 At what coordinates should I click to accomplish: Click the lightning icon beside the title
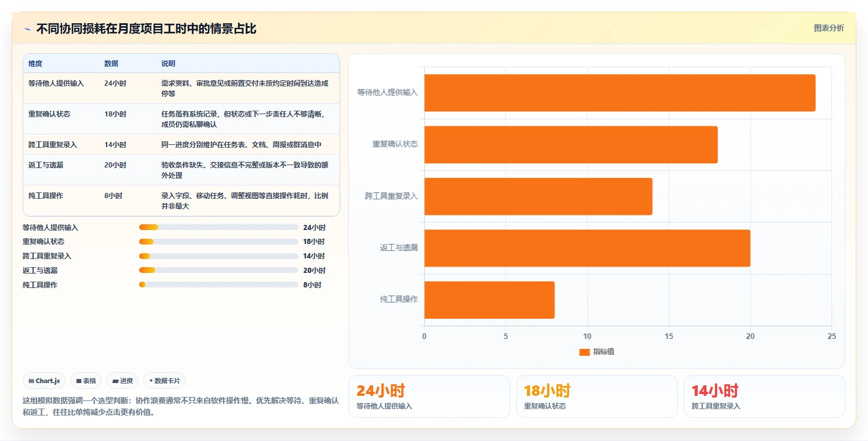[27, 29]
